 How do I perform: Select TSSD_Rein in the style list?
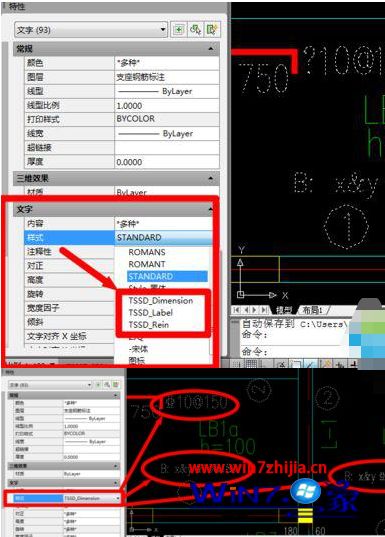pos(149,325)
